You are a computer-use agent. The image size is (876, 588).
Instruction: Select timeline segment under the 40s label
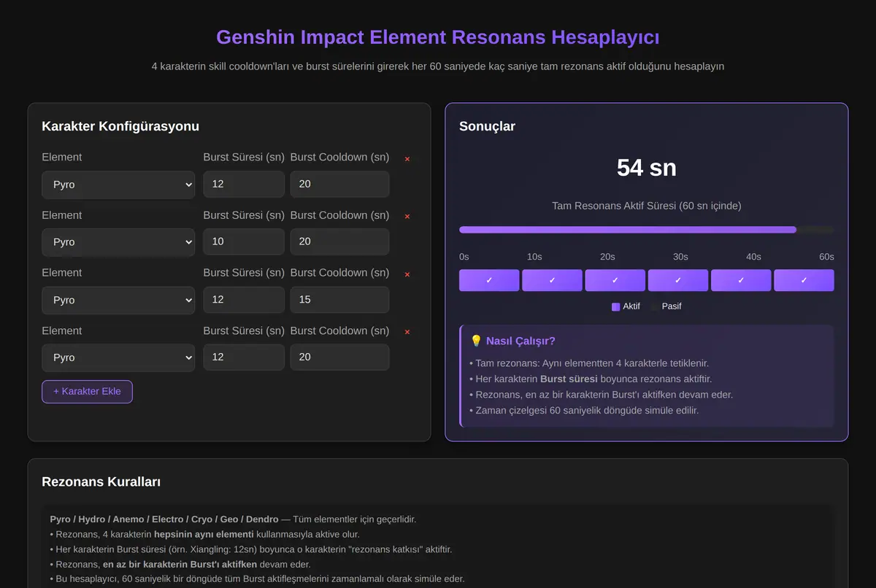pyautogui.click(x=741, y=280)
